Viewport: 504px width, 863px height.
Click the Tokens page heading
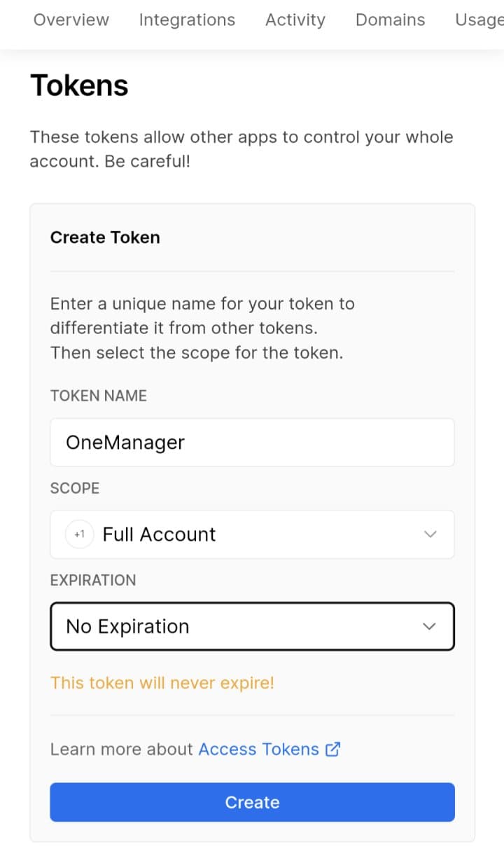[80, 86]
